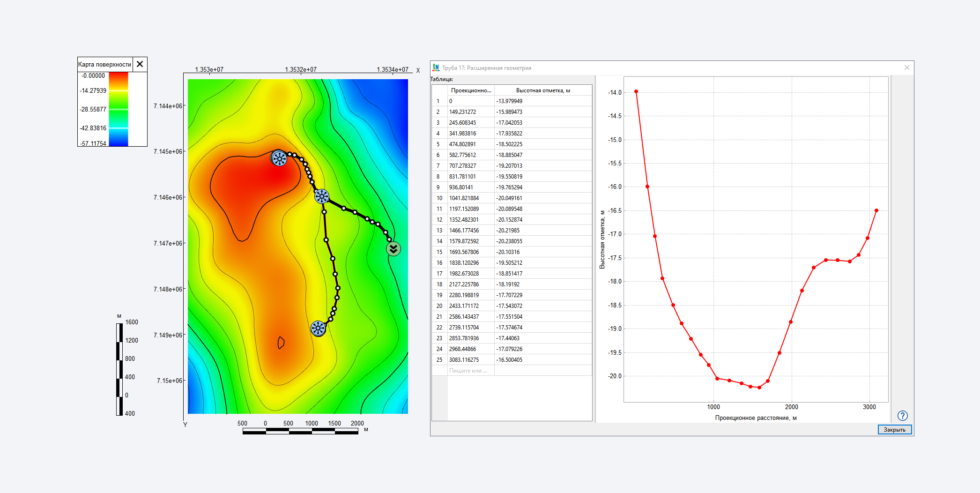Screen dimensions: 980x493
Task: Select elevation cell -13.979949
Action: pos(543,101)
